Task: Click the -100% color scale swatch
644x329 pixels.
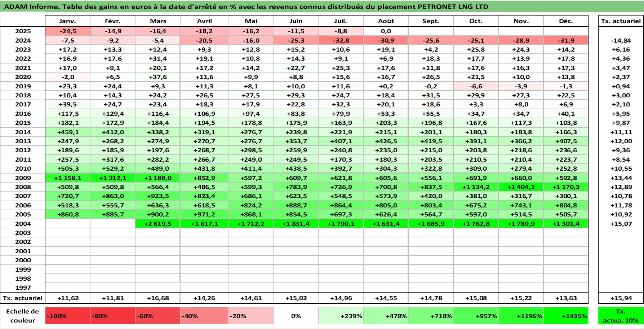Action: point(68,316)
